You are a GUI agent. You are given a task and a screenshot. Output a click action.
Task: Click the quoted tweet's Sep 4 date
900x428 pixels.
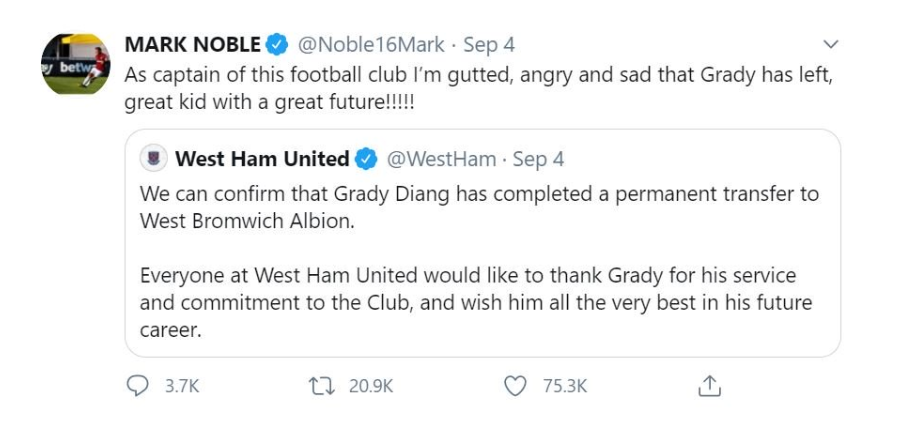tap(538, 158)
